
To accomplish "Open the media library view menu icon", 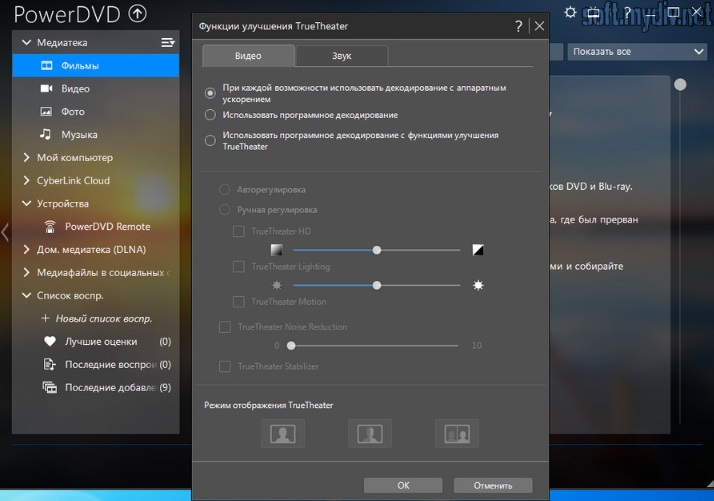I will (x=167, y=42).
